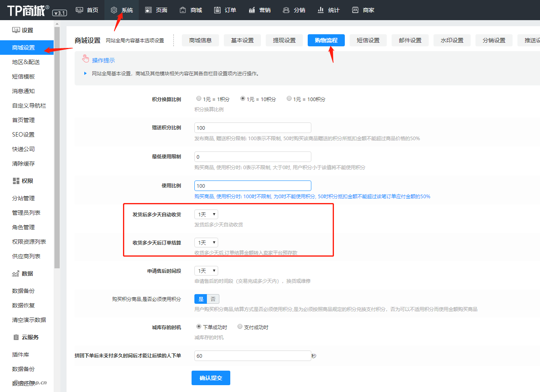Click the 商家 merchant icon
This screenshot has width=540, height=392.
coord(355,10)
